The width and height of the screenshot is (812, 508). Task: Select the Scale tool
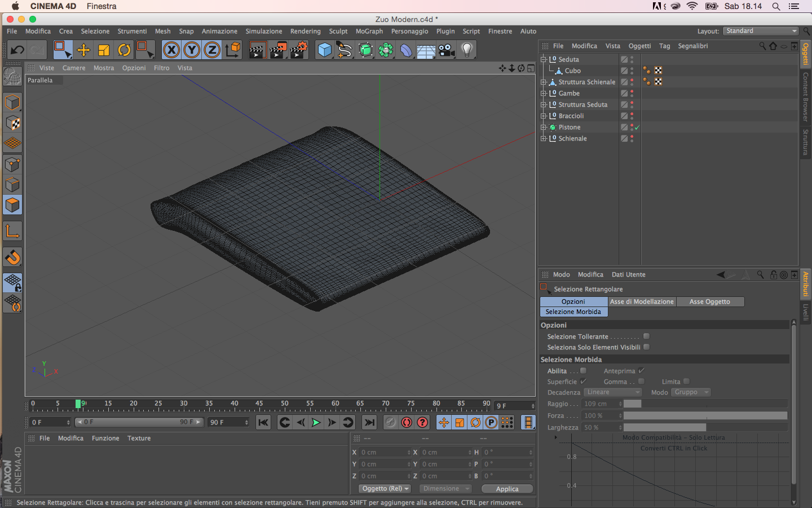[x=104, y=50]
